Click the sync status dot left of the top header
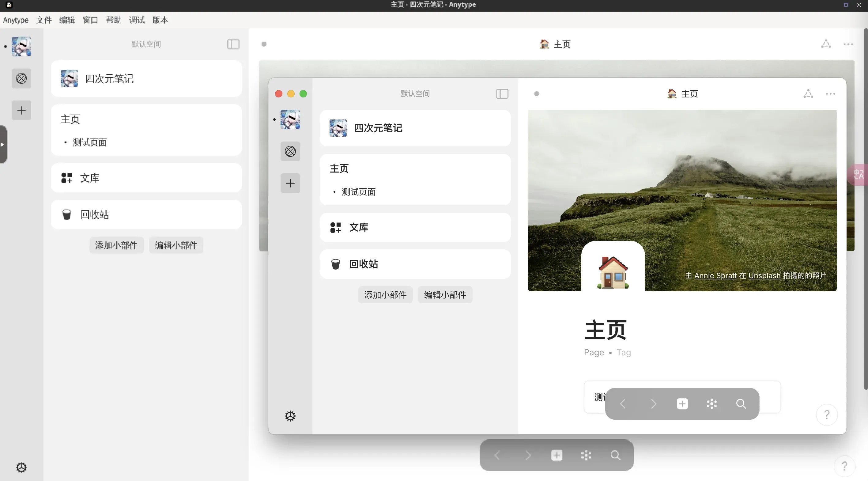 (x=264, y=44)
